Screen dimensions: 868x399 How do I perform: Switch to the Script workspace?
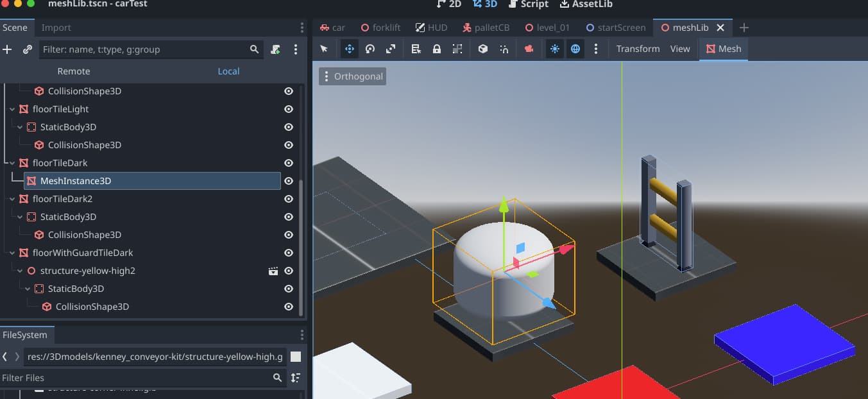(x=528, y=4)
